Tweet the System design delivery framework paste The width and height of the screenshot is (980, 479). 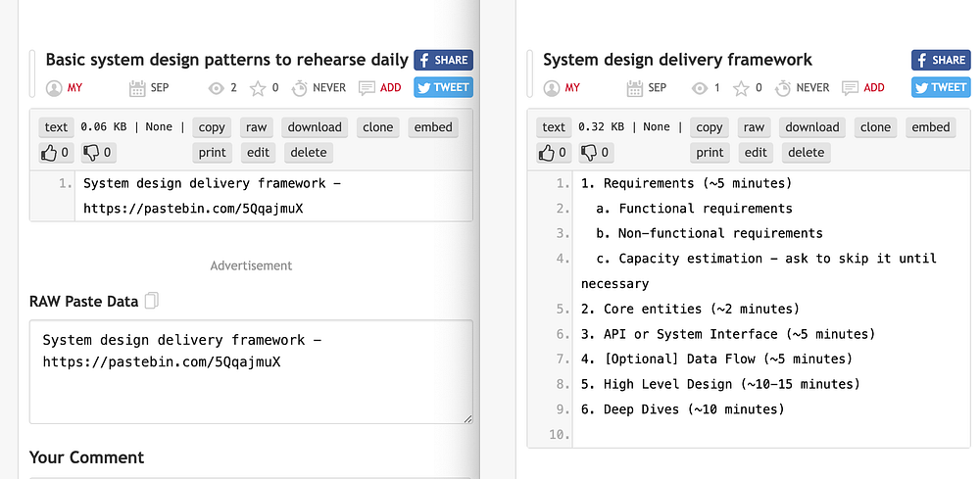(x=941, y=87)
